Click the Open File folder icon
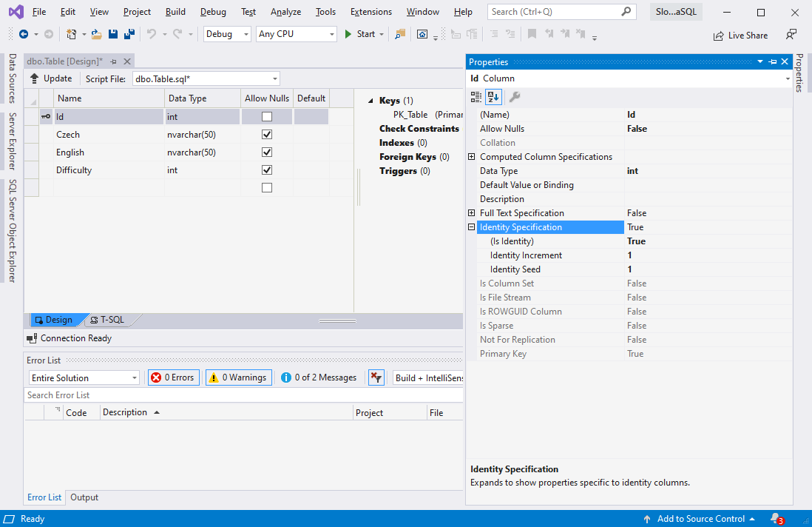Viewport: 812px width, 527px height. (x=96, y=34)
